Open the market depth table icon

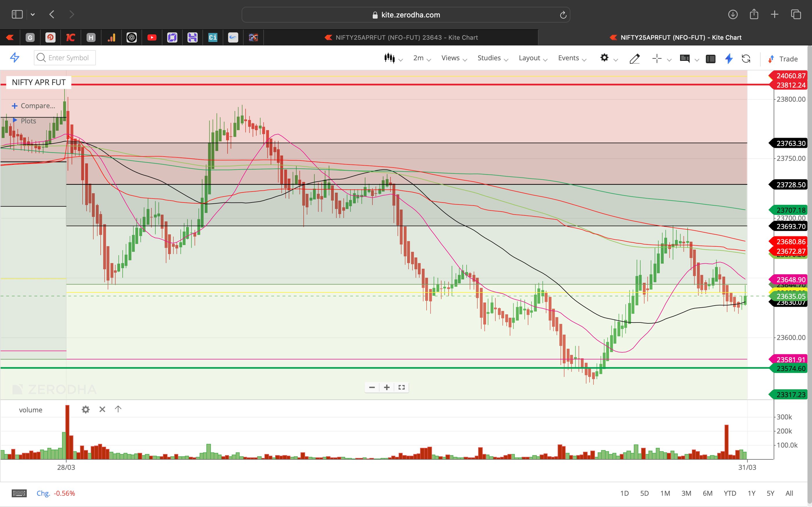[711, 59]
